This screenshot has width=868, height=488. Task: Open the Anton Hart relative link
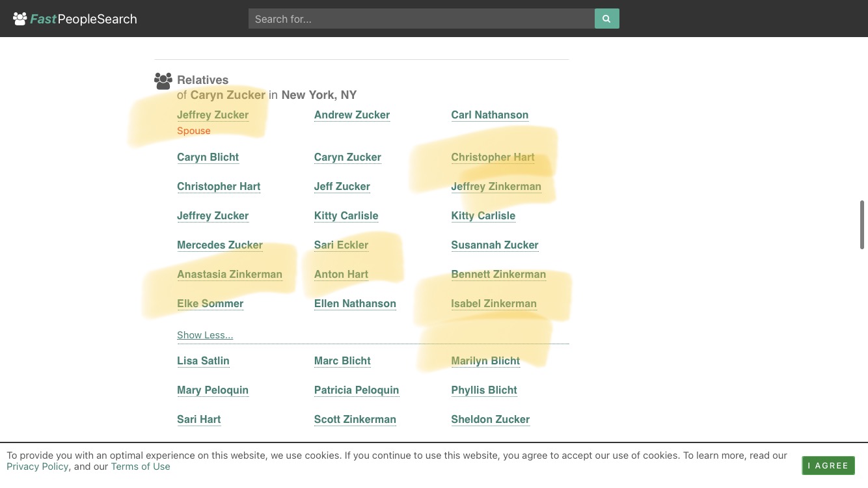click(341, 275)
